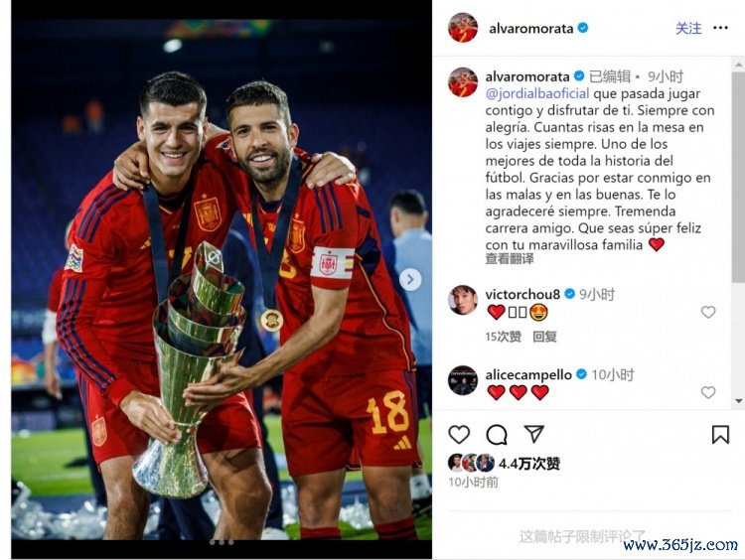Like alicecampello's comment
The width and height of the screenshot is (745, 560).
click(708, 392)
